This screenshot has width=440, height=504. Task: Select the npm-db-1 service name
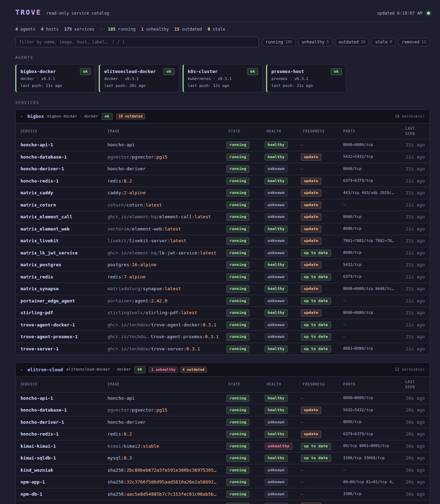(31, 494)
